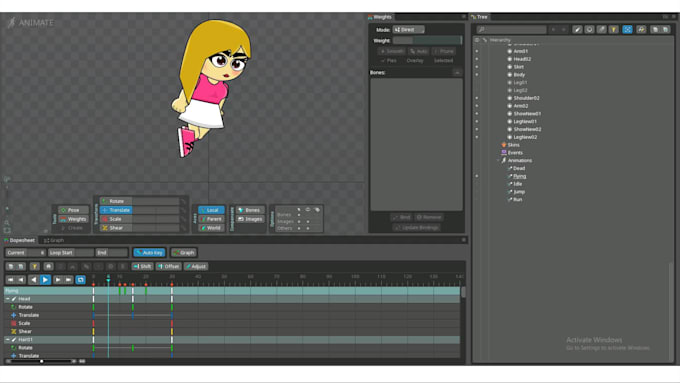680x383 pixels.
Task: Select the Pose tool
Action: (73, 210)
